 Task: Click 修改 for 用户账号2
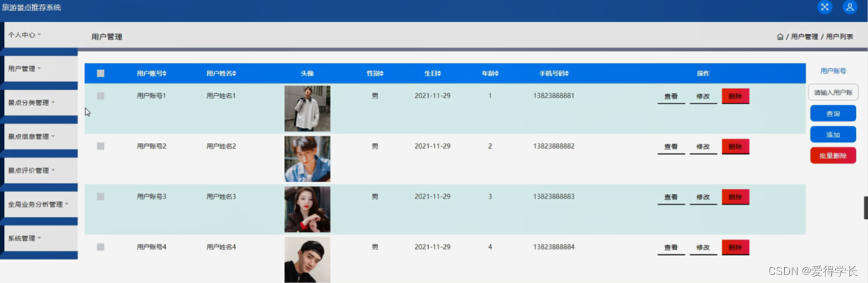point(703,147)
